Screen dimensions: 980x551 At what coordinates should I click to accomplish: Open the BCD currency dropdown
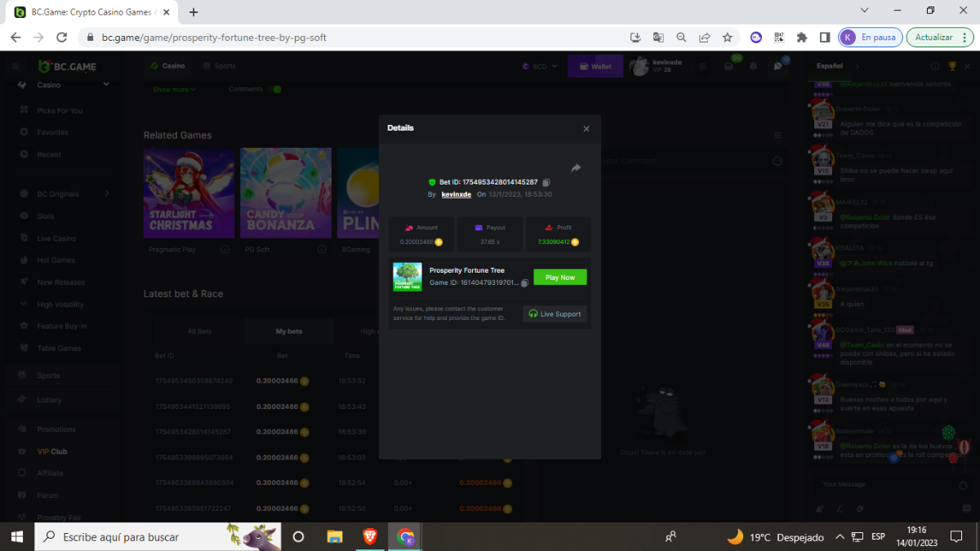click(x=539, y=66)
